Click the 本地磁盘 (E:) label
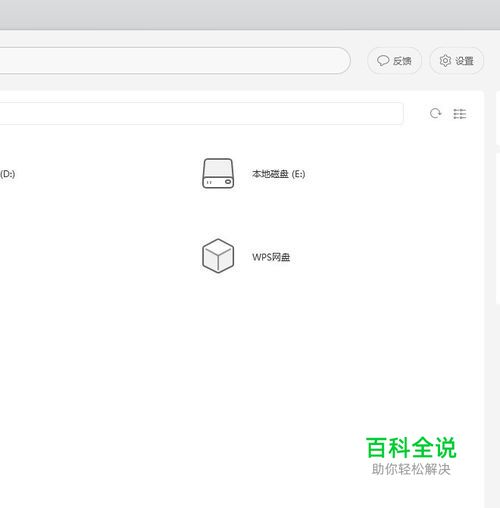This screenshot has width=500, height=508. 278,174
